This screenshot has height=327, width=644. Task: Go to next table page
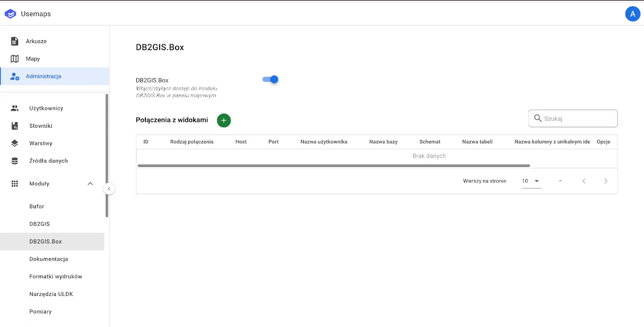[606, 181]
